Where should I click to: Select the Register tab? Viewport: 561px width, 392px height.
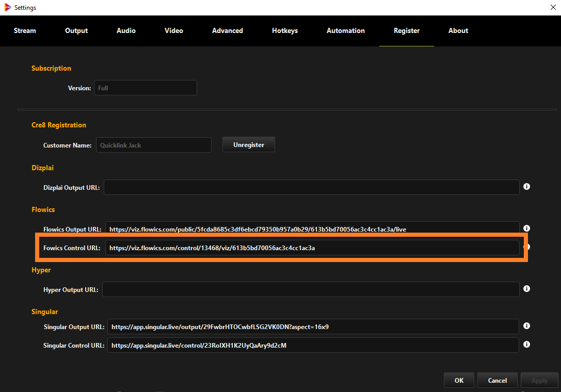click(407, 31)
